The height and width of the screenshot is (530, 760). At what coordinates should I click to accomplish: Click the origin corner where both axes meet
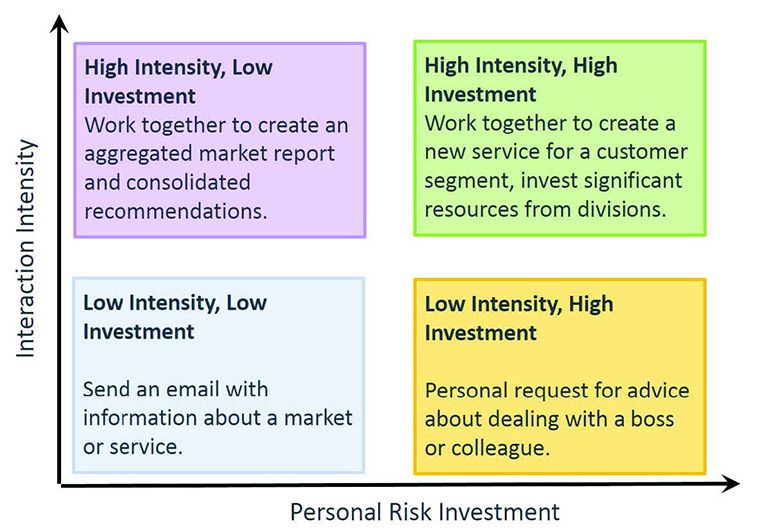62,485
